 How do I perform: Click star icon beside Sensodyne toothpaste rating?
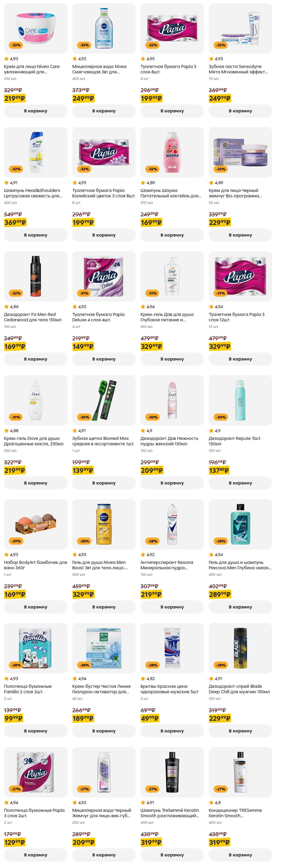211,59
